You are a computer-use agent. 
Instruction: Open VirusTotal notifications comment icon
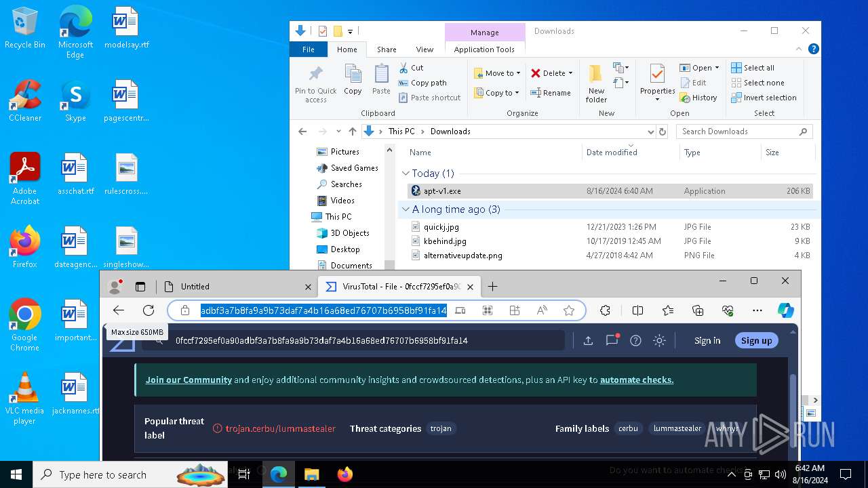click(612, 340)
